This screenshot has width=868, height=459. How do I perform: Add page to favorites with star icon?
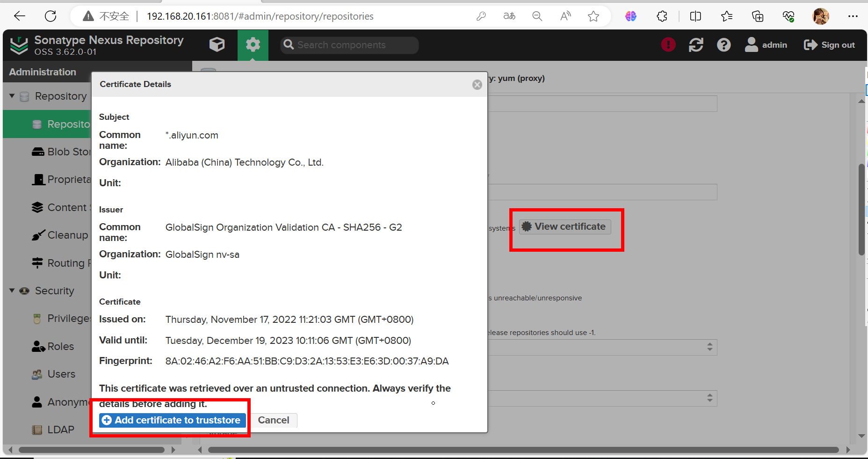click(x=593, y=16)
